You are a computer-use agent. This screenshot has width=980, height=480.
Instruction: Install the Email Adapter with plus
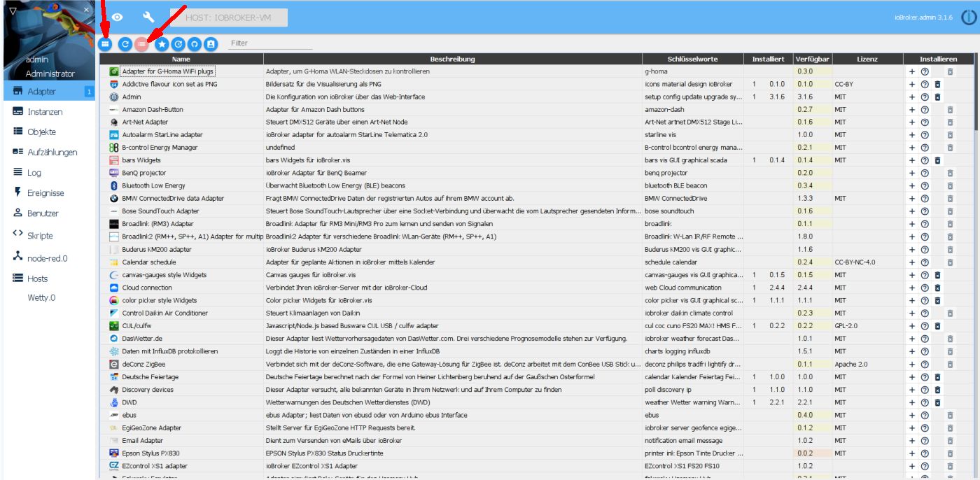pyautogui.click(x=912, y=441)
